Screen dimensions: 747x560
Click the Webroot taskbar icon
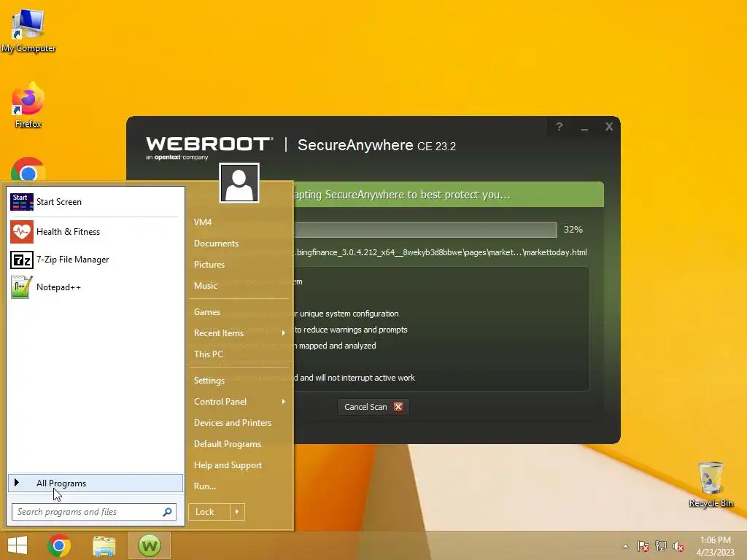pos(150,545)
